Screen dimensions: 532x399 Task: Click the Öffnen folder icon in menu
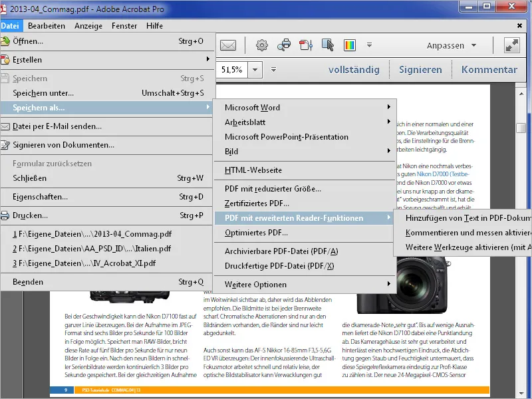(x=5, y=41)
